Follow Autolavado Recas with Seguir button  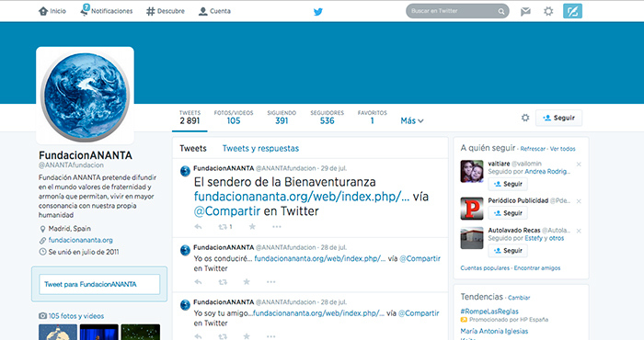pyautogui.click(x=508, y=251)
